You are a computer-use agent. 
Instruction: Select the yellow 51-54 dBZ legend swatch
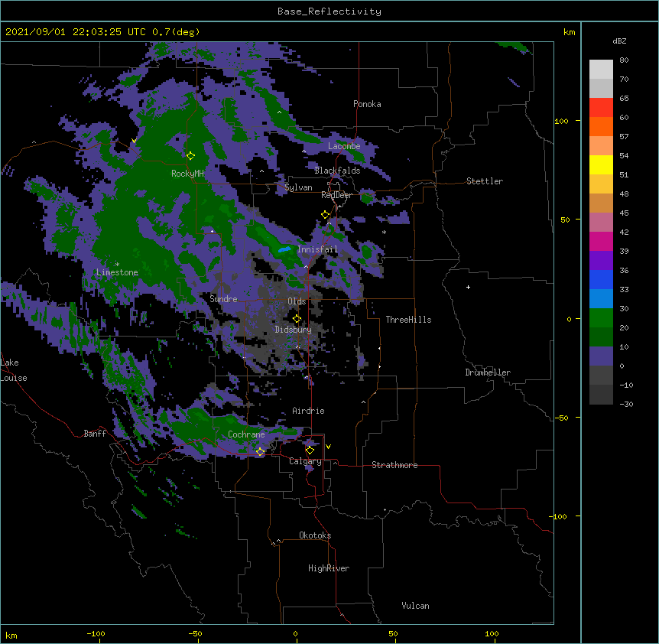601,164
